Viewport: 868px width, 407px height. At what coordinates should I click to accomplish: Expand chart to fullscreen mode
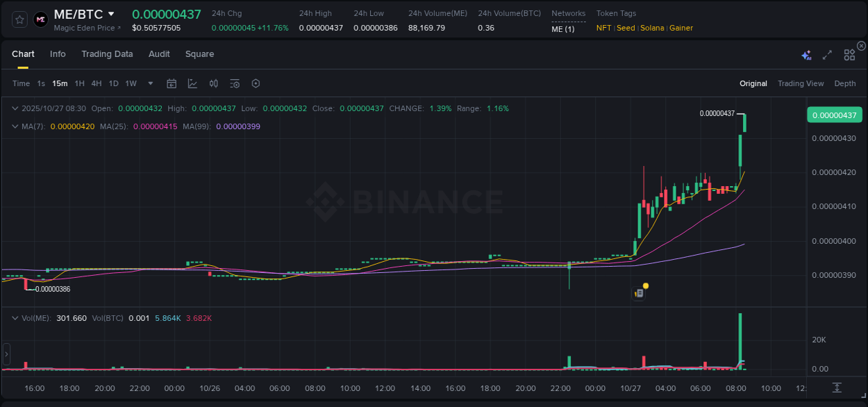[x=826, y=54]
